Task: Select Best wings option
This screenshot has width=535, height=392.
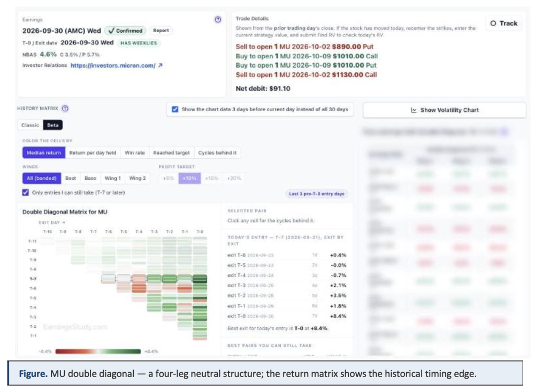Action: pos(71,178)
